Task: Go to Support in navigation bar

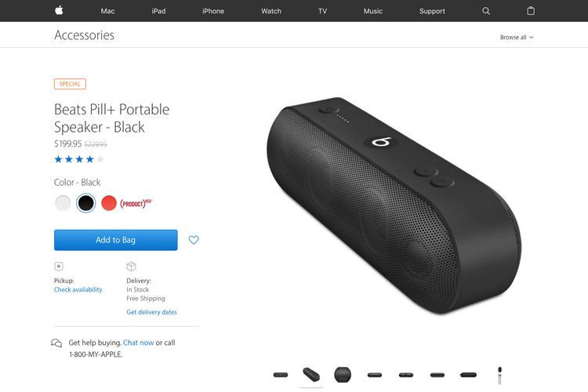Action: point(432,11)
